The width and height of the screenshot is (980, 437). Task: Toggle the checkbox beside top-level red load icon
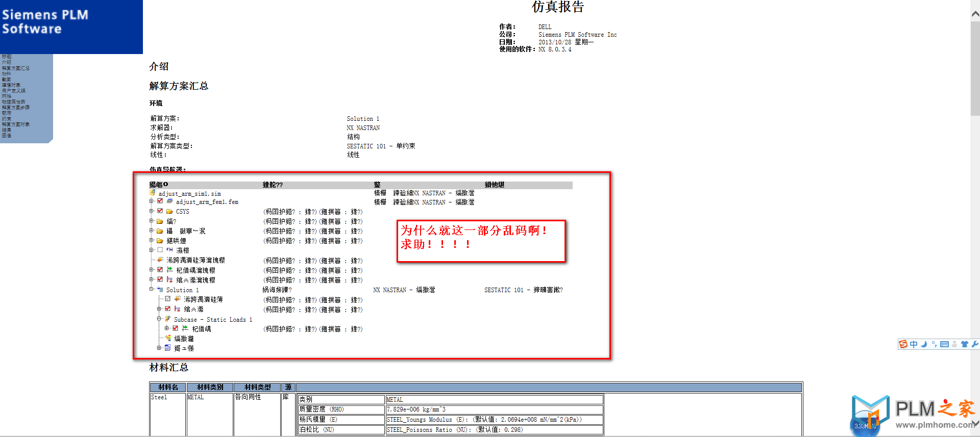(x=160, y=279)
